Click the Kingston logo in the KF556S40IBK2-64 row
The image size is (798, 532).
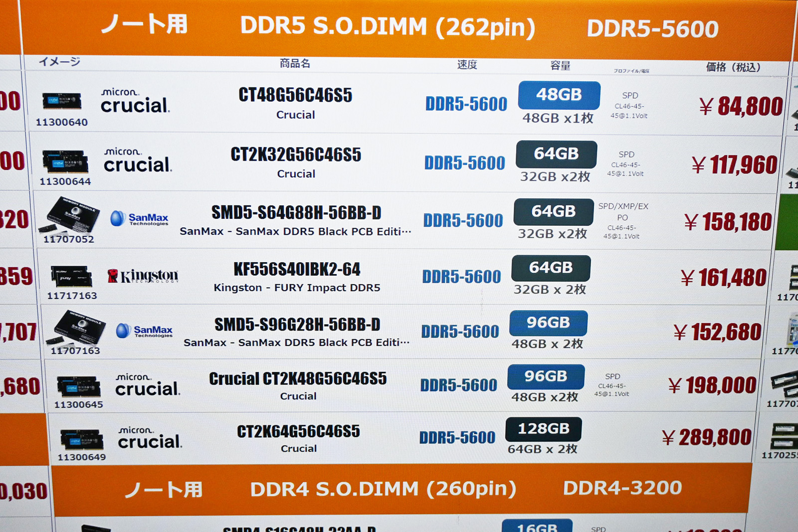[143, 276]
